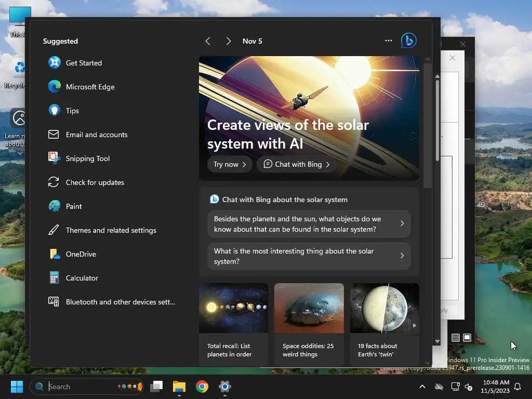532x399 pixels.
Task: Launch the OneDrive icon in suggestions
Action: point(54,254)
